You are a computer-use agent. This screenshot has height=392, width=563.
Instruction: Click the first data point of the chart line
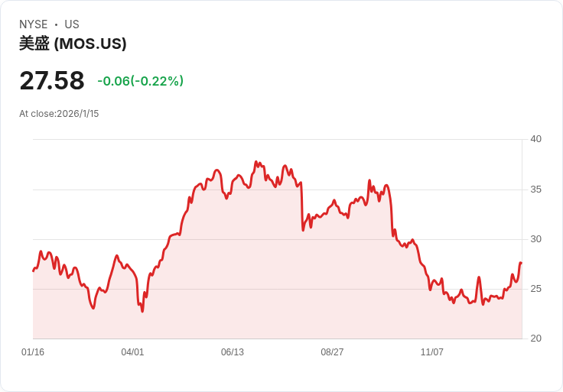tap(33, 271)
